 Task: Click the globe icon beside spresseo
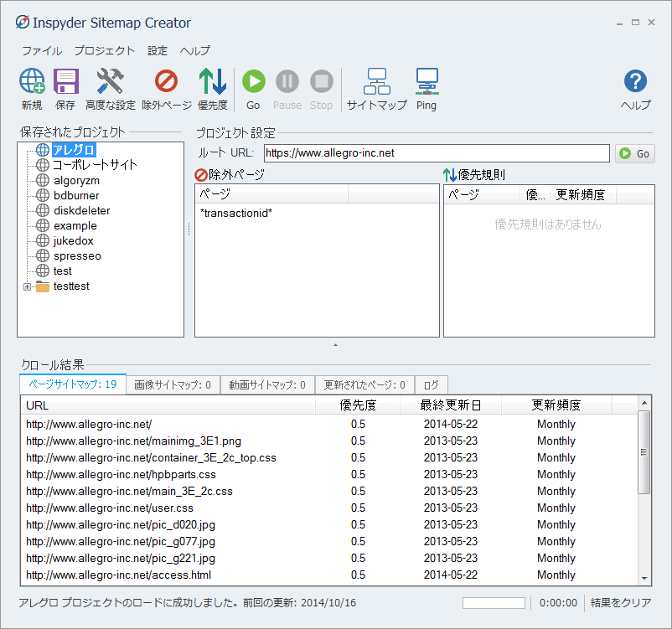[43, 255]
